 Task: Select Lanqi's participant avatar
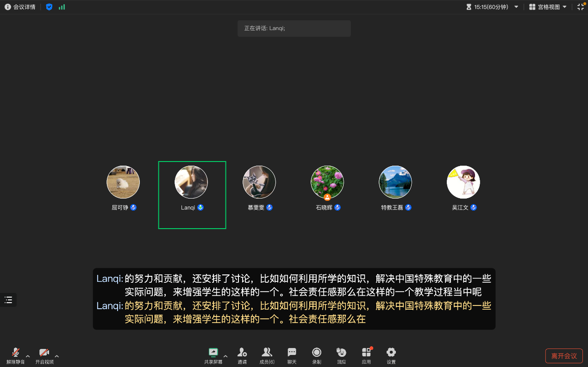[x=191, y=182]
